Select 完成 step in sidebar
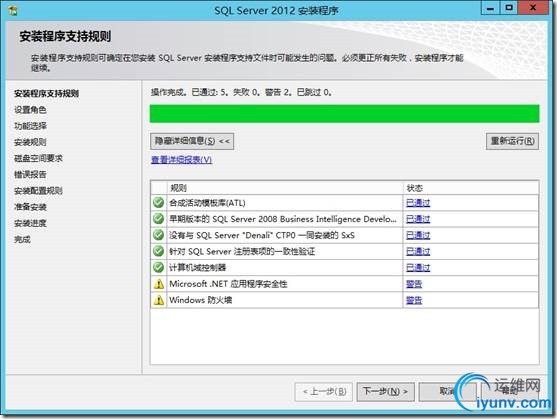The height and width of the screenshot is (419, 557). click(x=22, y=239)
